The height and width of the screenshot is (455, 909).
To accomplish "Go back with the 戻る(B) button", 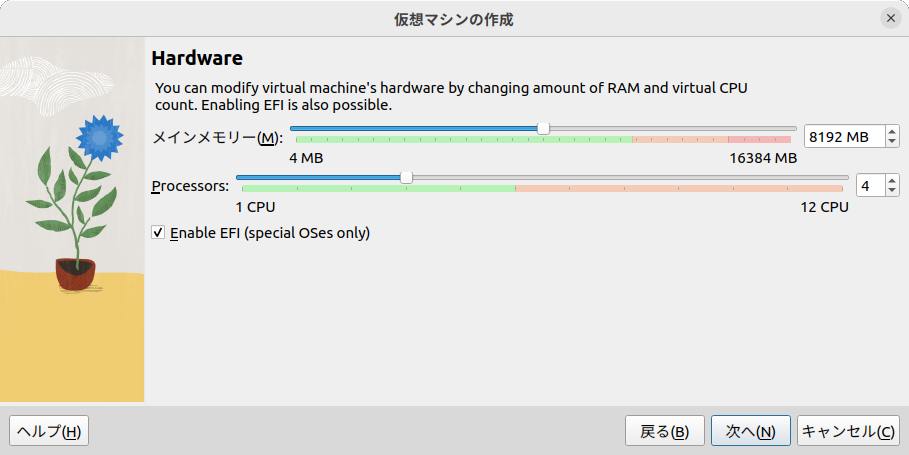I will [x=665, y=431].
